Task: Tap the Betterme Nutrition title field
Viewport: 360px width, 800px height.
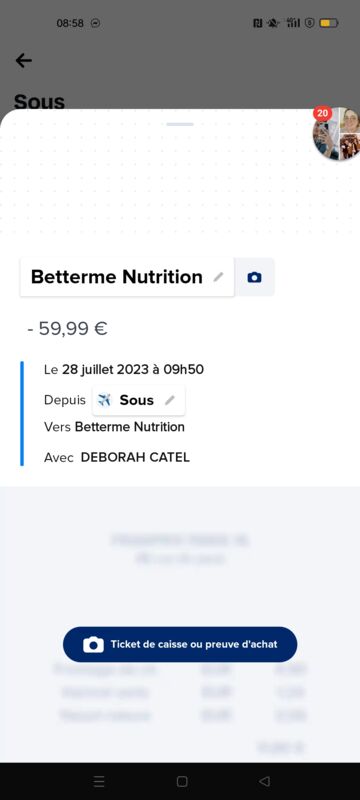Action: (x=127, y=277)
